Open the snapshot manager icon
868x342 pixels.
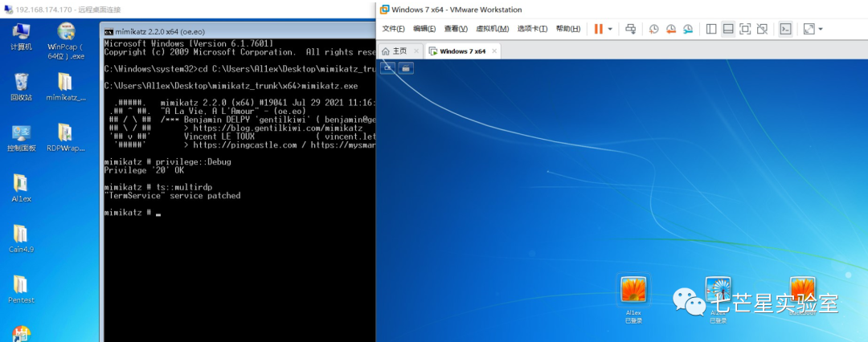[x=688, y=29]
